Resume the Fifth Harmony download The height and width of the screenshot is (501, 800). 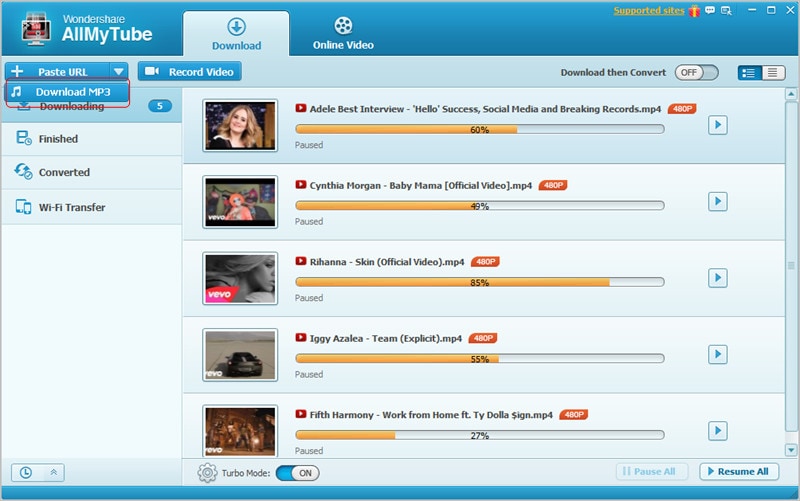tap(717, 431)
